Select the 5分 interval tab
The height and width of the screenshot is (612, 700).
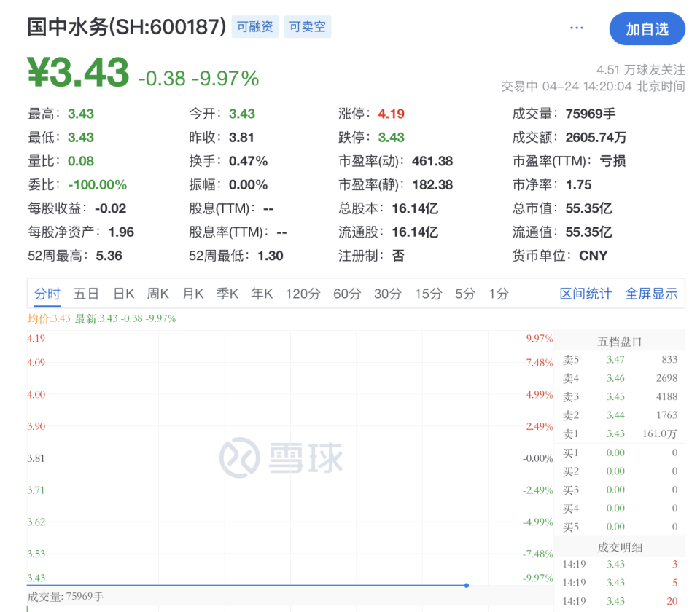pyautogui.click(x=465, y=294)
